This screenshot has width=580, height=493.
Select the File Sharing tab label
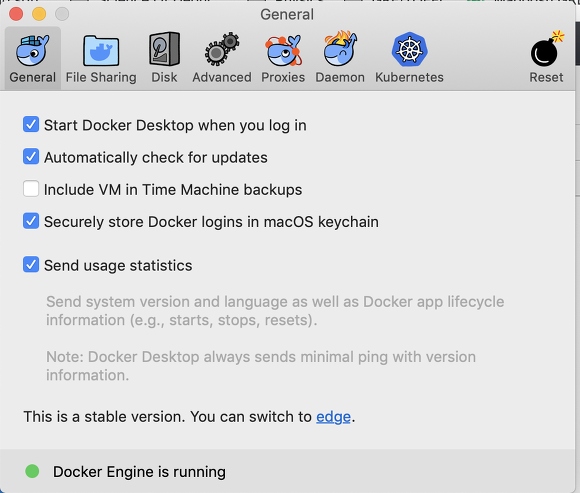(x=101, y=77)
